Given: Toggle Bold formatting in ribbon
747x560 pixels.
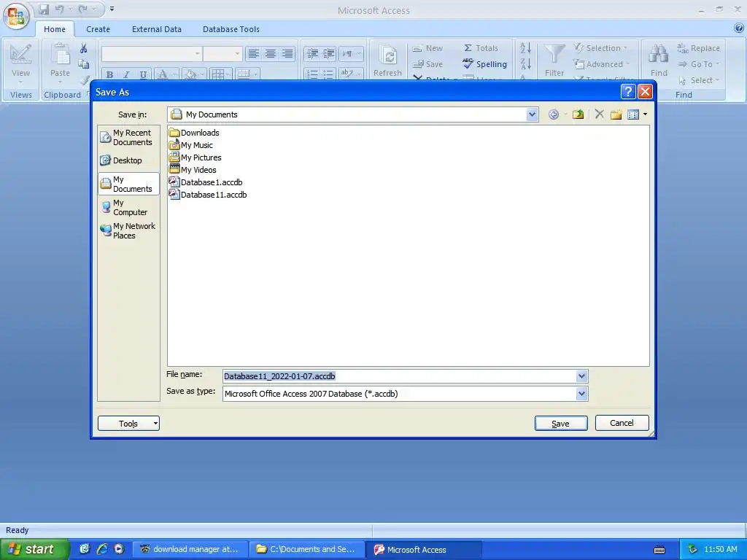Looking at the screenshot, I should tap(109, 74).
